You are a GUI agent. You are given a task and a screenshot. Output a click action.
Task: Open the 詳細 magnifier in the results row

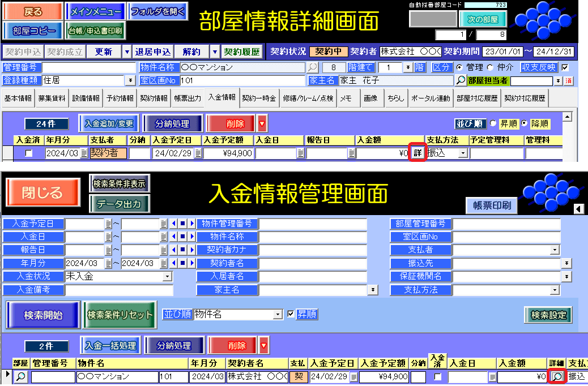point(557,376)
